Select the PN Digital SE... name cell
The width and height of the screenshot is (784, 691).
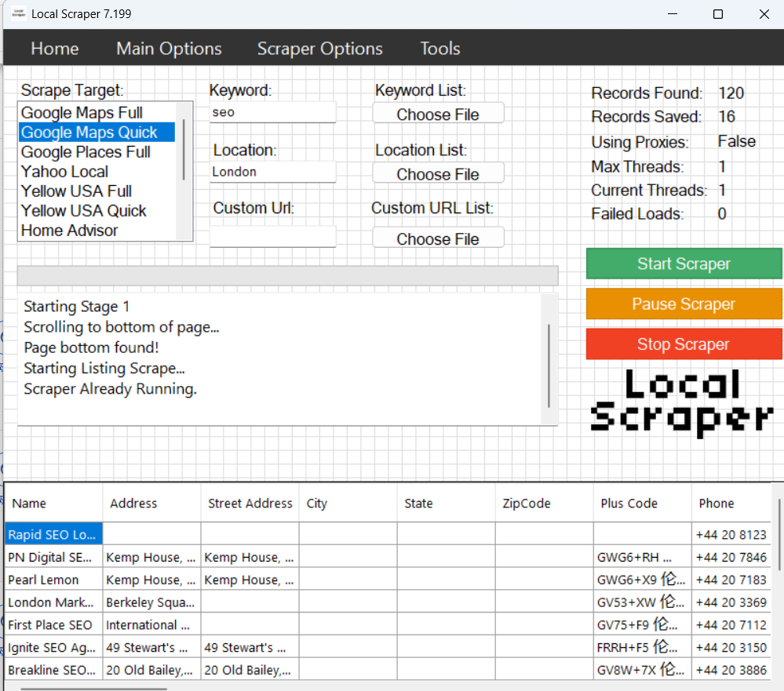[x=53, y=557]
